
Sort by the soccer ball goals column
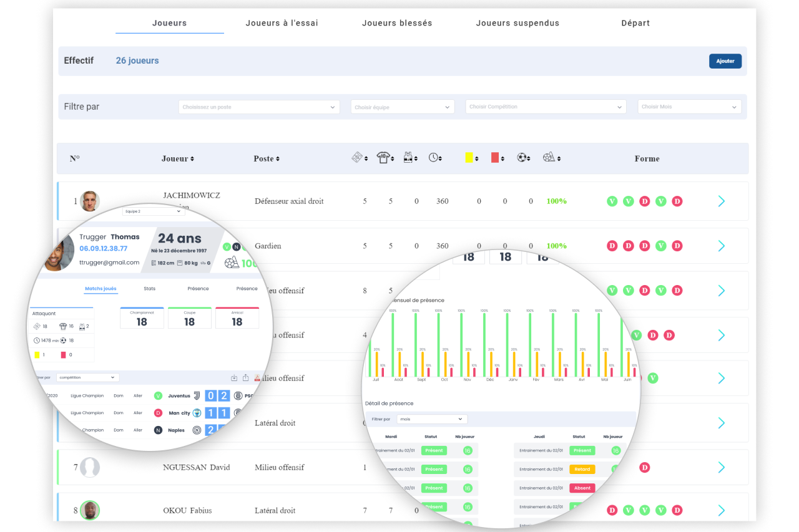pos(524,158)
